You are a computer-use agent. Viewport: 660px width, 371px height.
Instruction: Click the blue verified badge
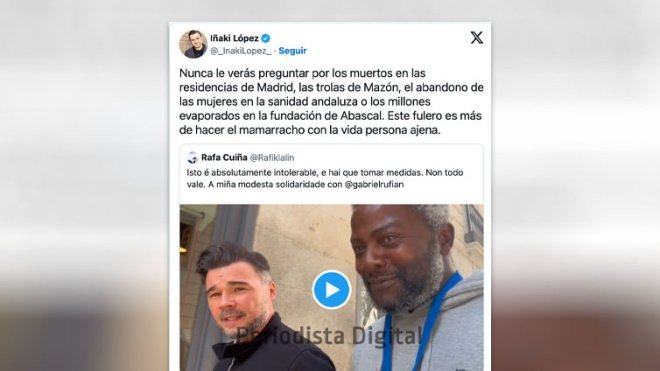[266, 38]
